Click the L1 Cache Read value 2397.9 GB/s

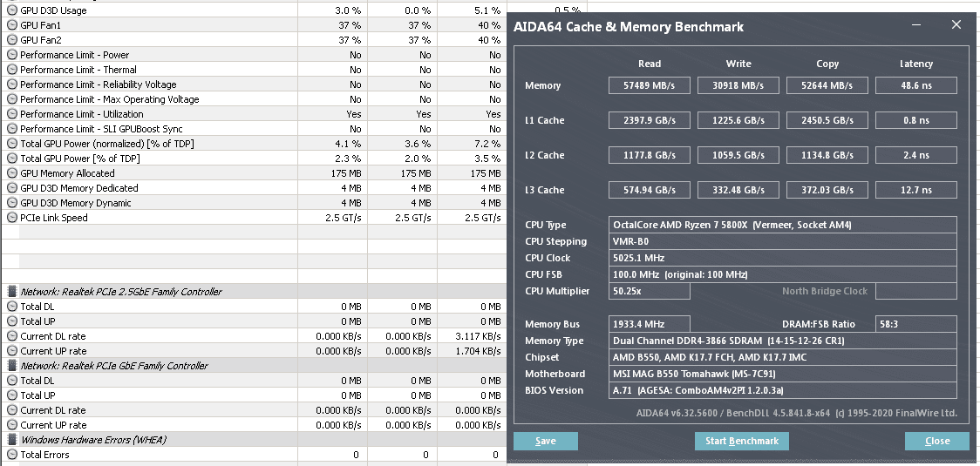[x=650, y=120]
